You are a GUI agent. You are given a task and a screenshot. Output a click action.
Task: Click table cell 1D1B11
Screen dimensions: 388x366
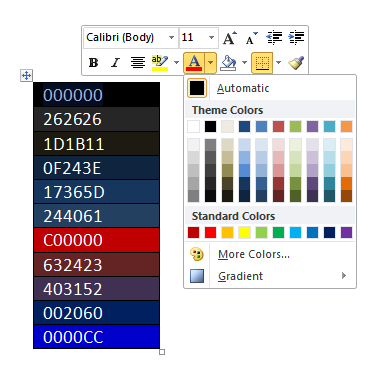97,144
